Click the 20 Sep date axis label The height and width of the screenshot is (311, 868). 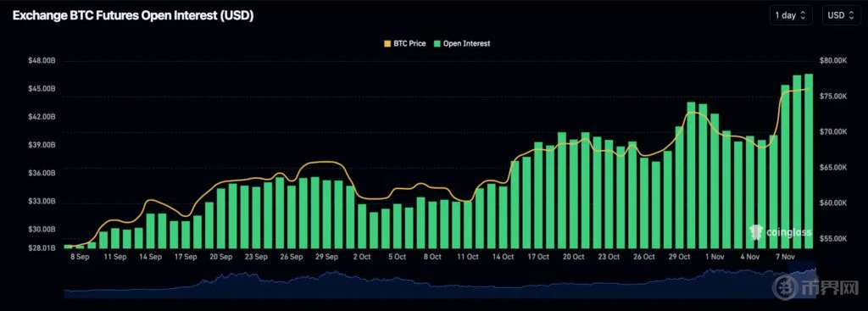221,257
